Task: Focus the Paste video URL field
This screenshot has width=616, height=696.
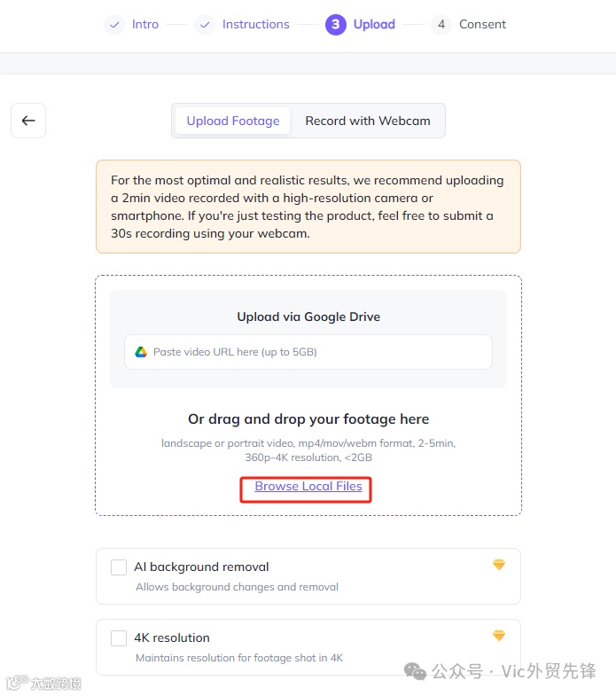Action: (x=319, y=352)
